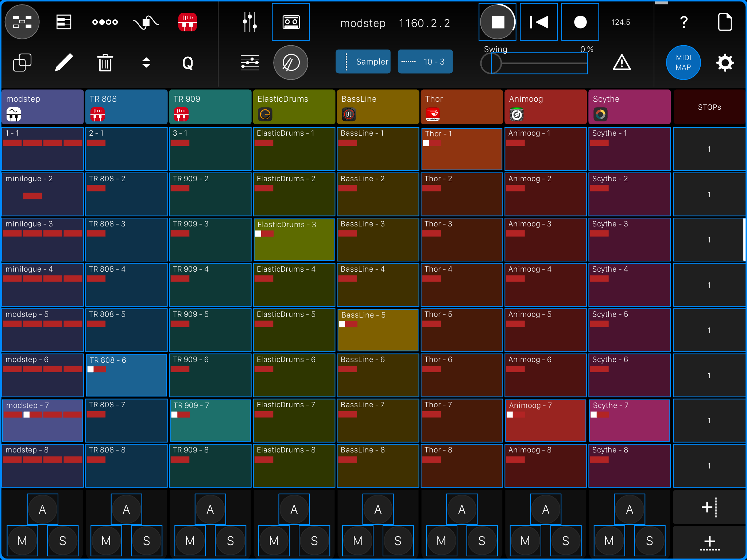Launch the BassLine - 5 clip

378,330
